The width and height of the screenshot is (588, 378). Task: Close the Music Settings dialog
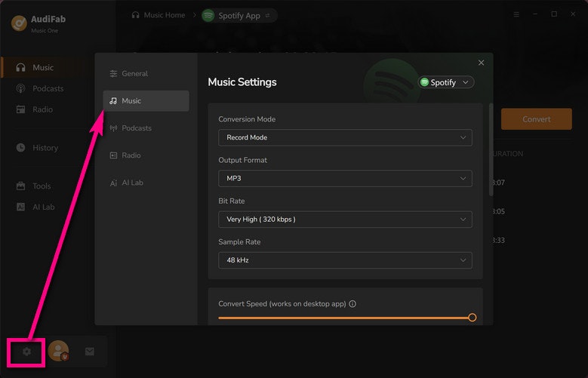[x=481, y=63]
